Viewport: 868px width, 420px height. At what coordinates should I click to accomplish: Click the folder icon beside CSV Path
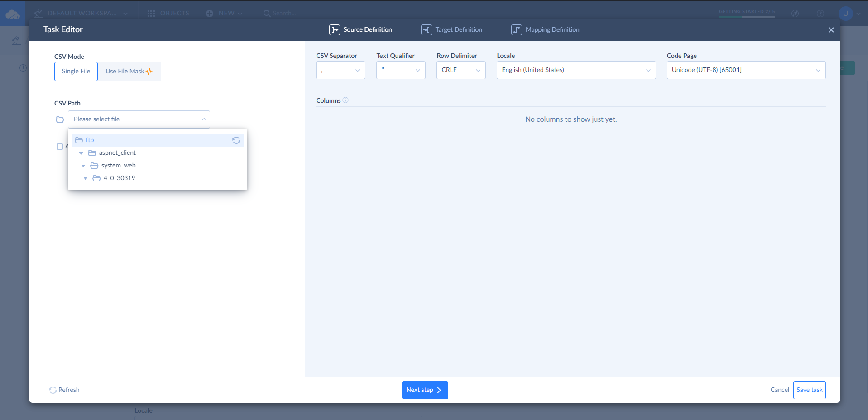coord(60,119)
